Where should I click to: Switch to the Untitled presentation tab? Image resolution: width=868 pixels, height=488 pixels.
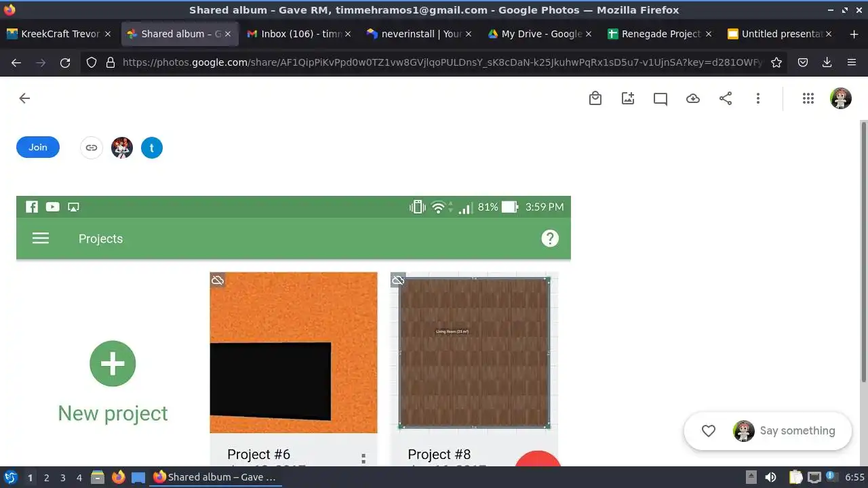(x=781, y=34)
